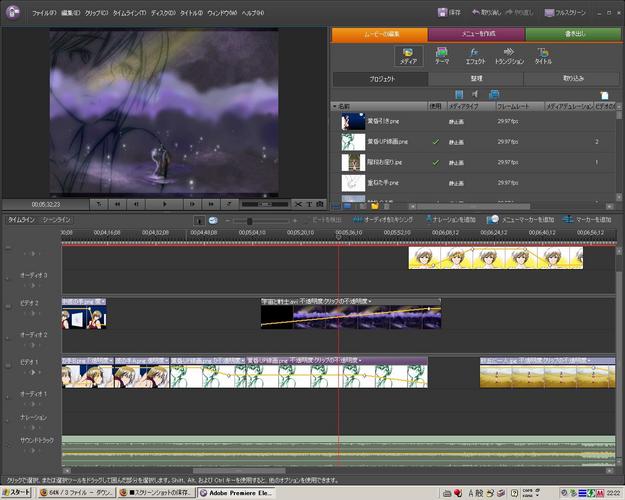Click the Play button in the monitor

click(x=165, y=204)
